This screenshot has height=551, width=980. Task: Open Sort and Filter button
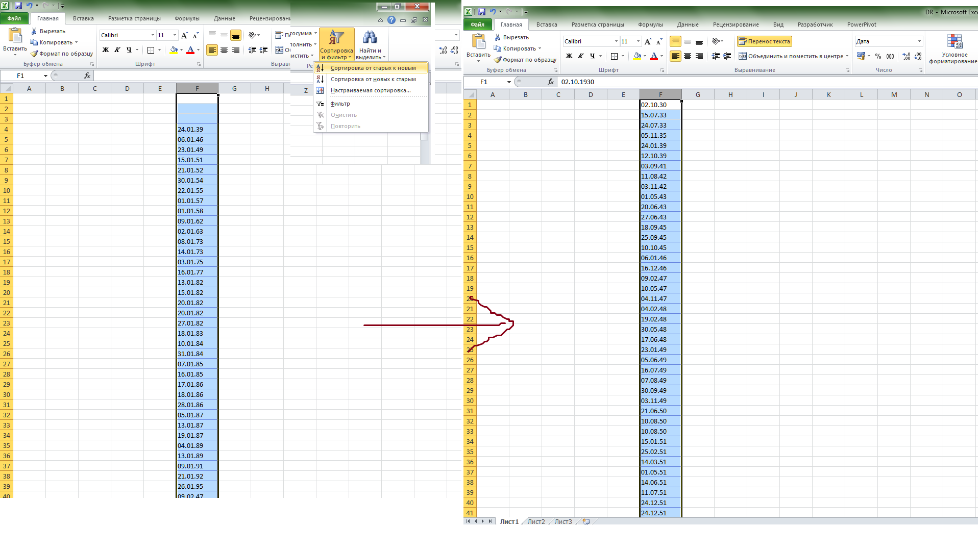point(336,45)
